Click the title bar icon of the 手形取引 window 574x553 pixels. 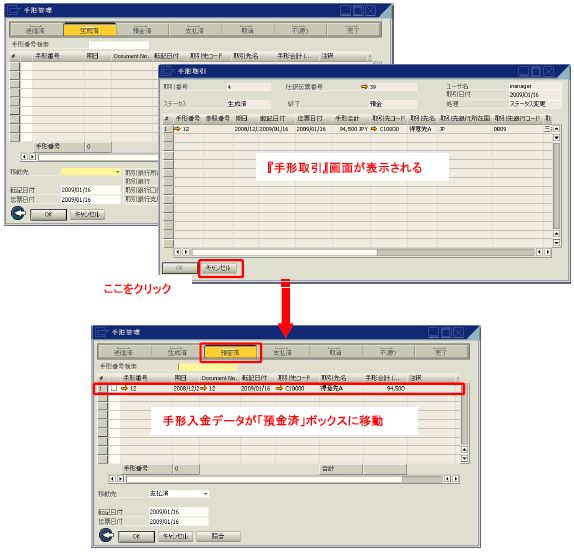[168, 71]
